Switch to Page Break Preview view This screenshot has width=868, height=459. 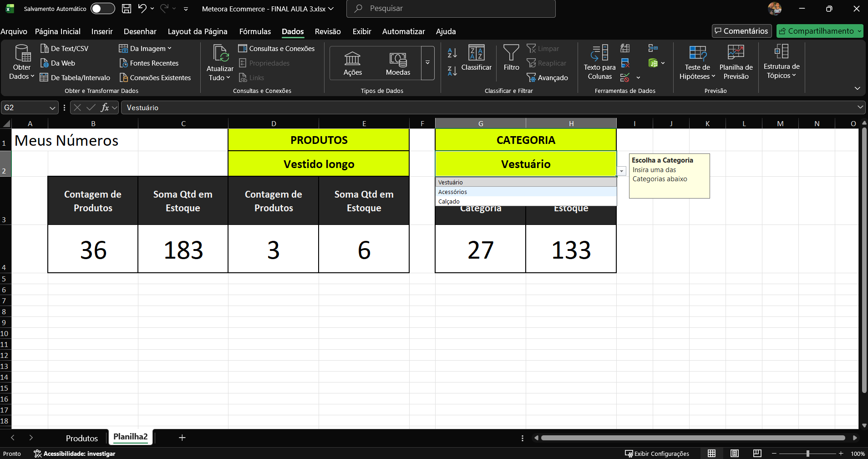(x=757, y=454)
